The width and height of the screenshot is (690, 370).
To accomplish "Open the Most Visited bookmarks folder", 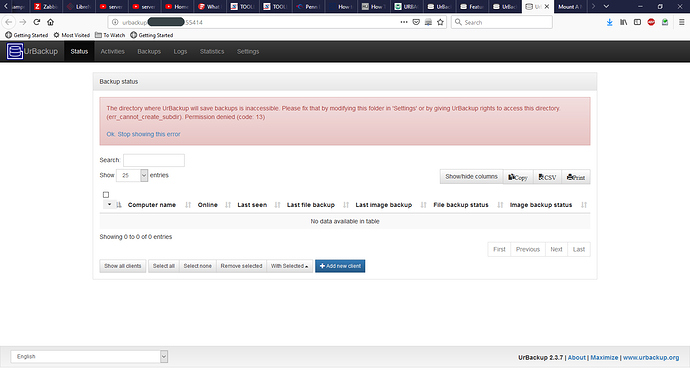I will point(71,35).
